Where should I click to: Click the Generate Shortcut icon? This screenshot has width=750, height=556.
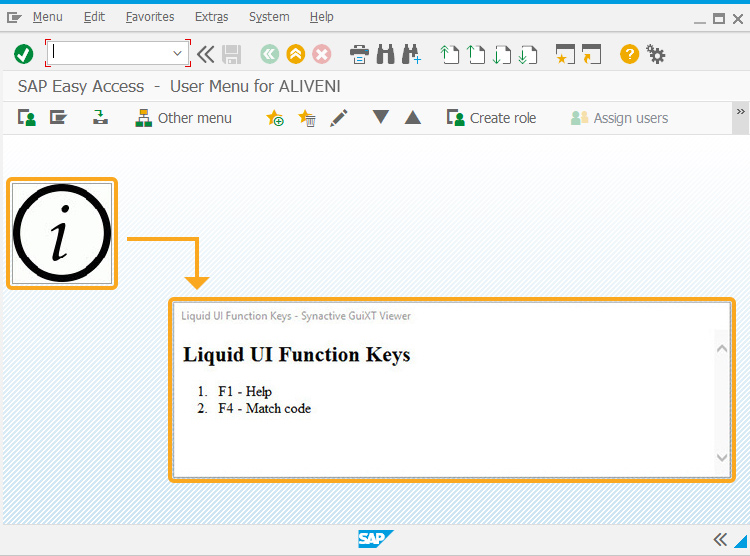(592, 54)
